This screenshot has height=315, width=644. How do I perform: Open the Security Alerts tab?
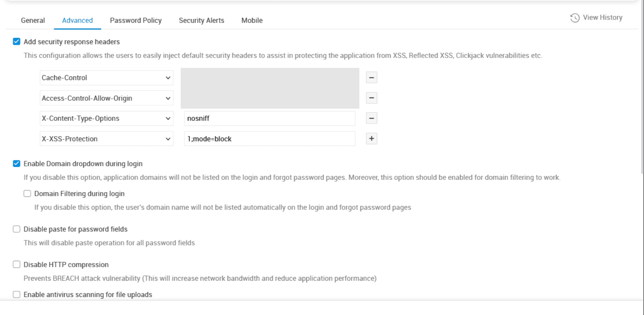(201, 20)
